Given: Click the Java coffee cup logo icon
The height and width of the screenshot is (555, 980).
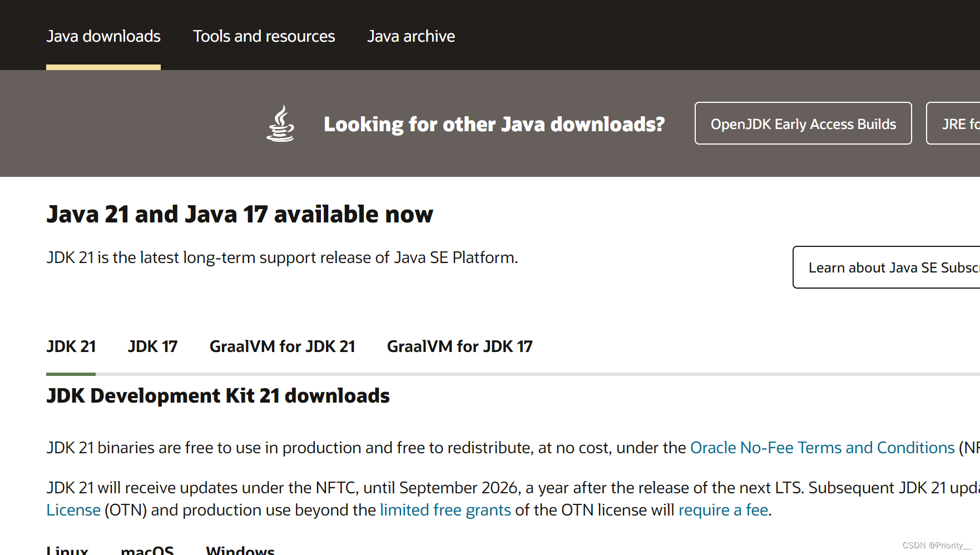Looking at the screenshot, I should pos(280,123).
